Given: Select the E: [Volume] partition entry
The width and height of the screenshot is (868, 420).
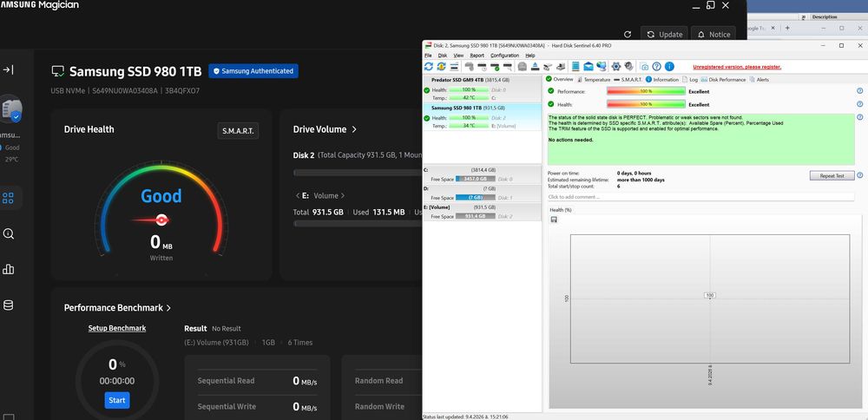Looking at the screenshot, I should coord(482,212).
